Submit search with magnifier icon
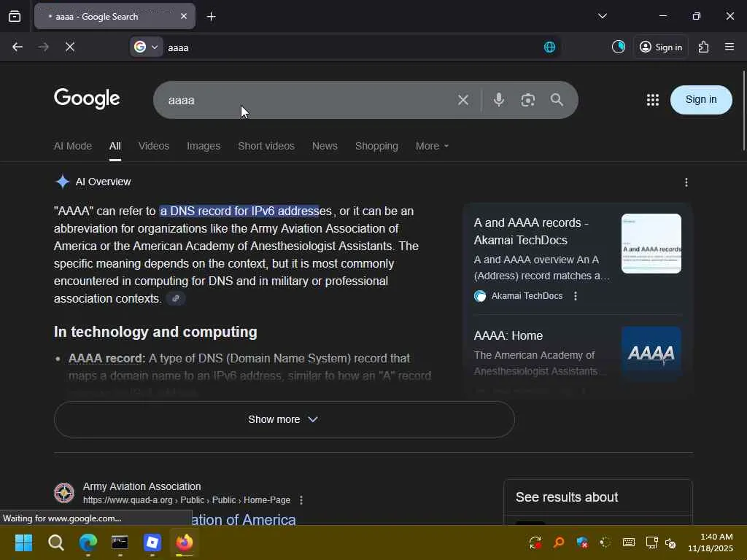 click(557, 99)
